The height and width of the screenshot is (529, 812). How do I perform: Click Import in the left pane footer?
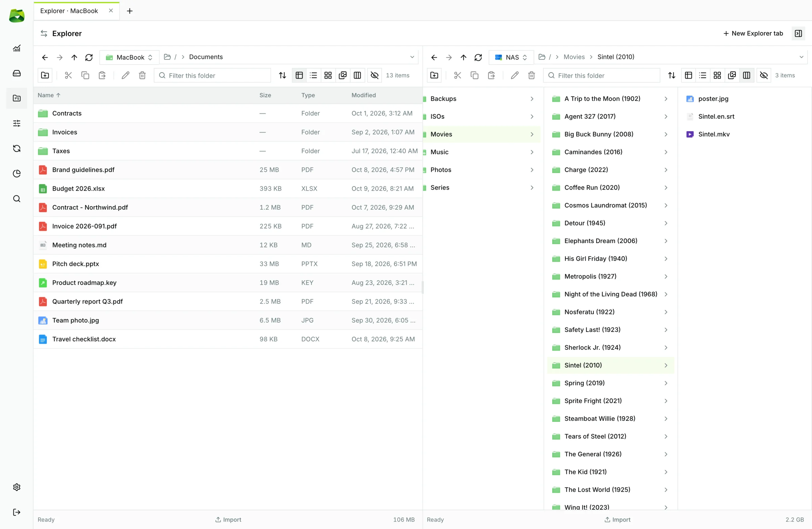[228, 520]
